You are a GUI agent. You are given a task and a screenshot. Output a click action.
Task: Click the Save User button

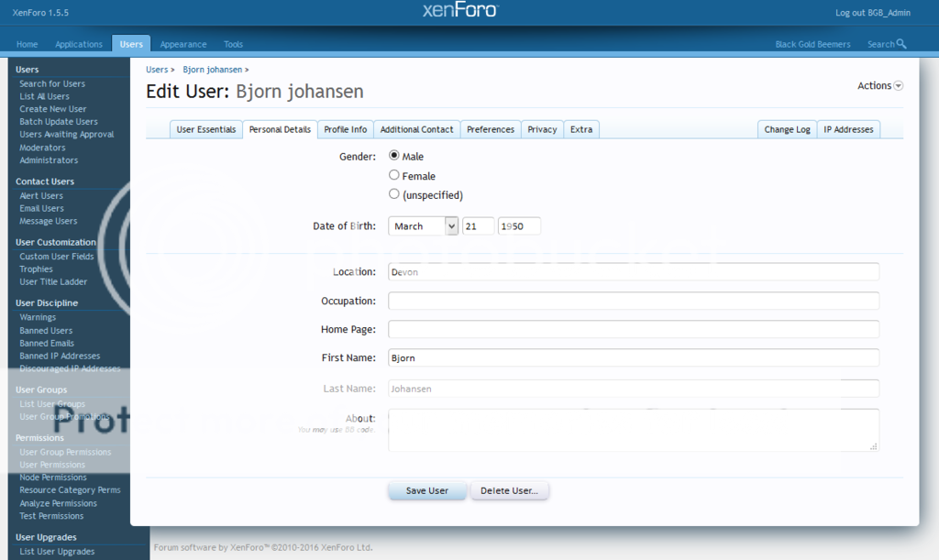click(x=426, y=491)
